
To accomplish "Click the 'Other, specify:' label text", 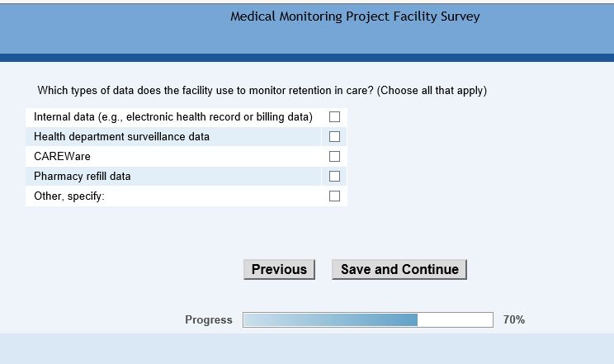I will (x=69, y=196).
